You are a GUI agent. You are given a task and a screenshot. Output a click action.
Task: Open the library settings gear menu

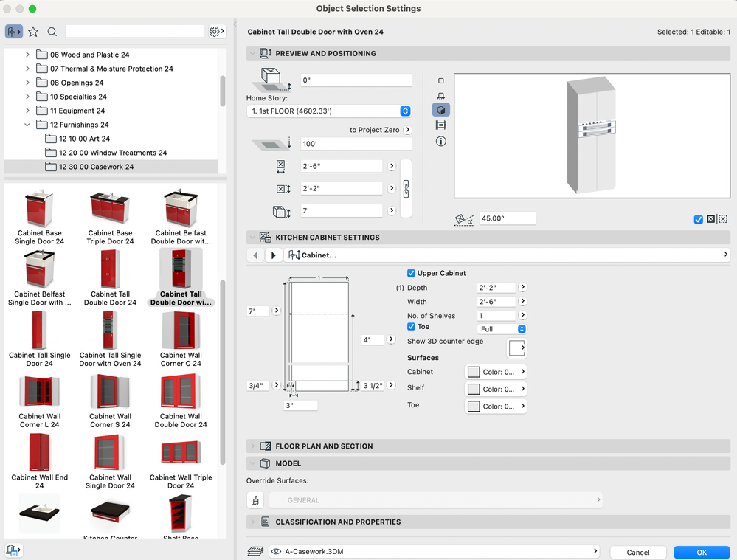point(215,32)
